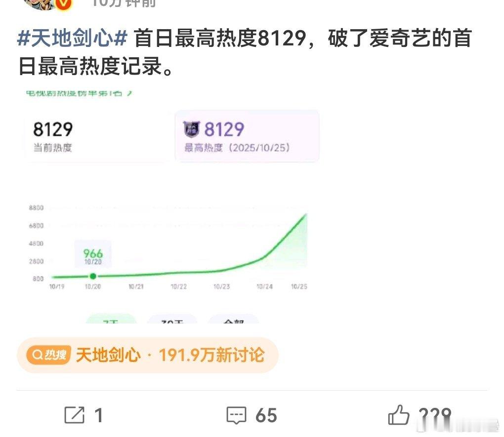Switch chart to 全部 range
The image size is (504, 437).
click(x=234, y=319)
